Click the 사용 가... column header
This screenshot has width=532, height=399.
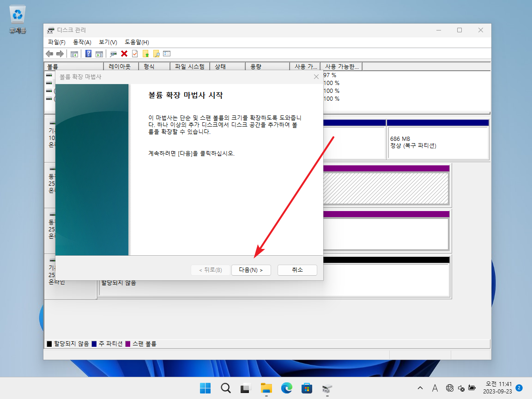click(x=305, y=66)
